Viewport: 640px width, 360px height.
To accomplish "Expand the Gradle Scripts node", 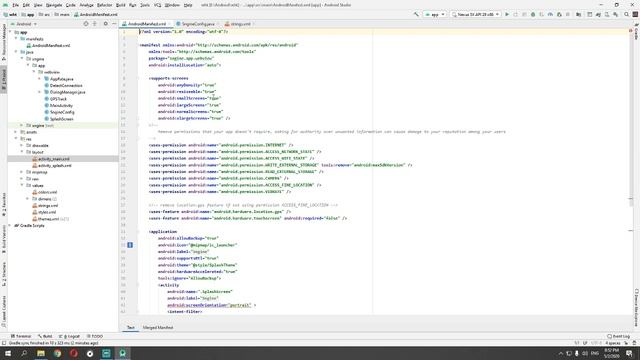I will pos(10,225).
